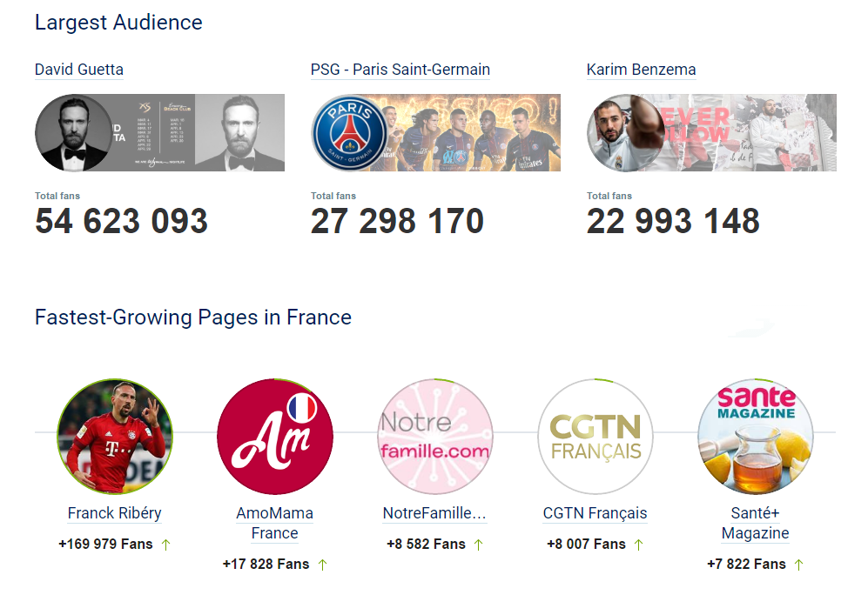Click the growth arrow beside CGTN's +8 007 Fans
The height and width of the screenshot is (595, 868).
click(x=641, y=544)
